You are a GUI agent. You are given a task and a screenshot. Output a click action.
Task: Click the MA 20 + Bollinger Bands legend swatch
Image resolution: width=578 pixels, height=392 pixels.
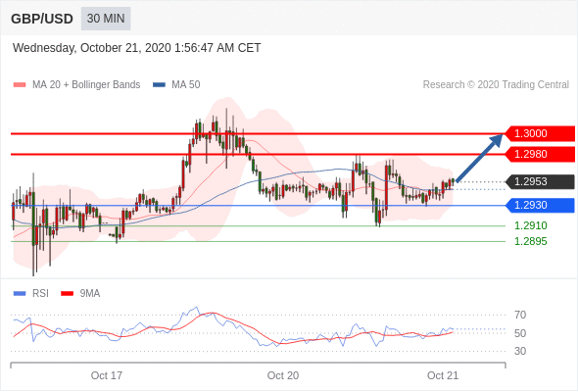pos(20,85)
